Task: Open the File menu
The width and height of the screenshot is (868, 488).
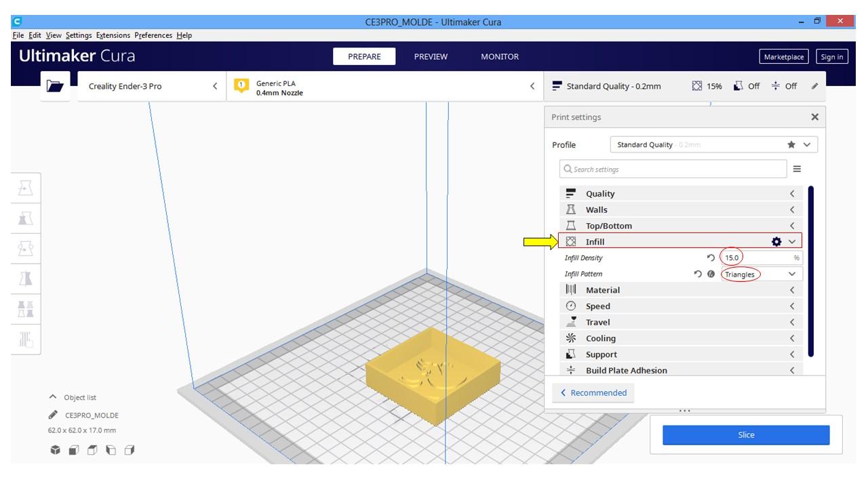Action: coord(18,35)
